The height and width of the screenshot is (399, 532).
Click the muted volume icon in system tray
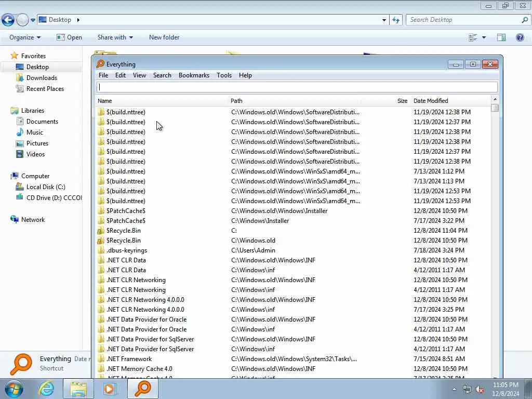(480, 390)
